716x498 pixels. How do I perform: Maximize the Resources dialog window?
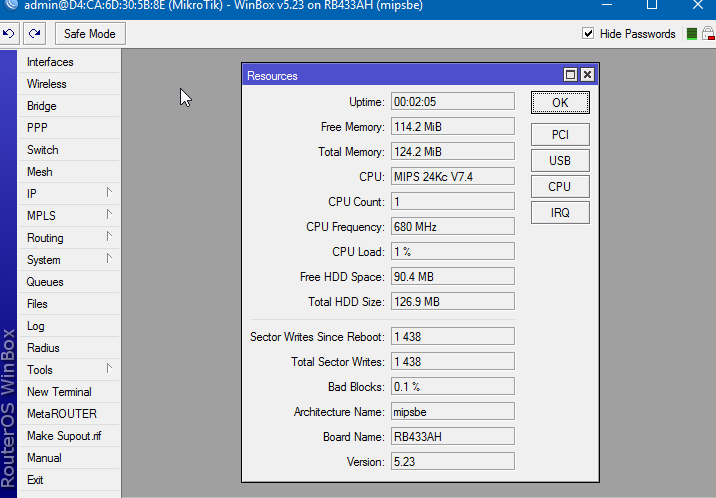[x=570, y=74]
